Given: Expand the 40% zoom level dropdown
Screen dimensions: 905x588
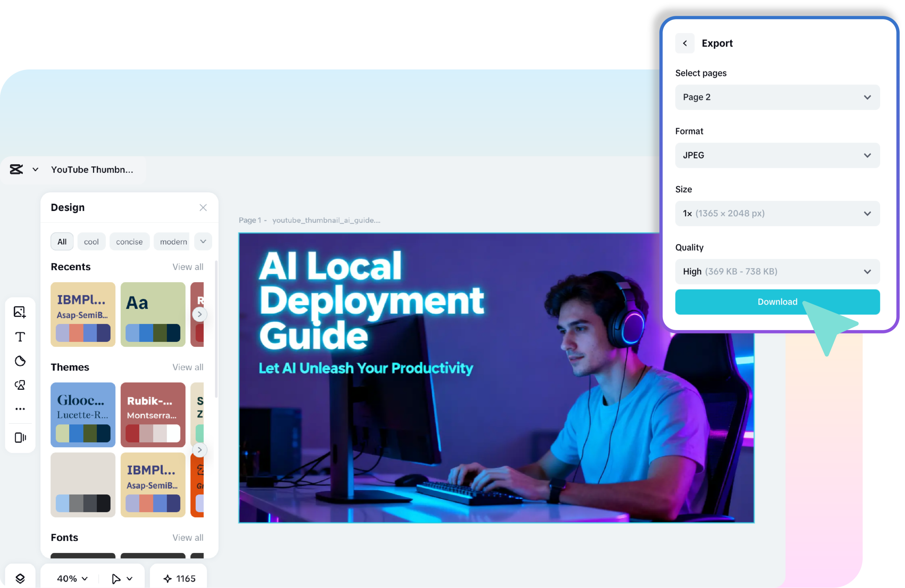Looking at the screenshot, I should click(72, 579).
